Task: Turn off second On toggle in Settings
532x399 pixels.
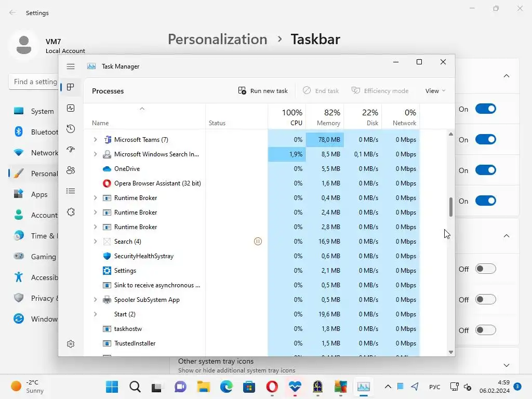Action: click(x=486, y=139)
